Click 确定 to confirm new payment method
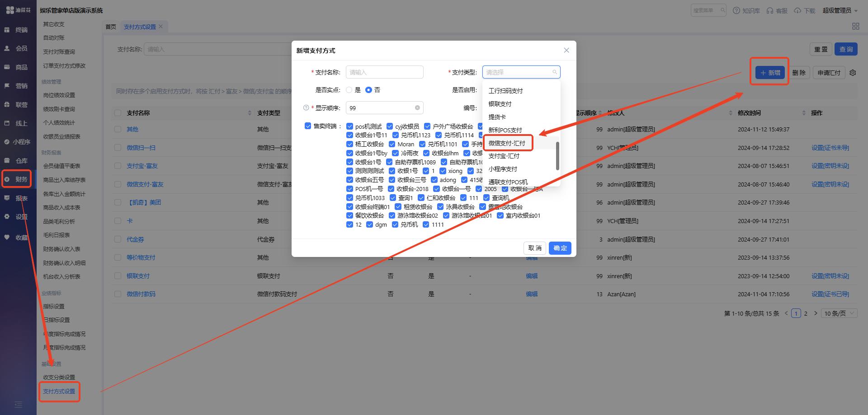This screenshot has height=415, width=868. [x=560, y=248]
